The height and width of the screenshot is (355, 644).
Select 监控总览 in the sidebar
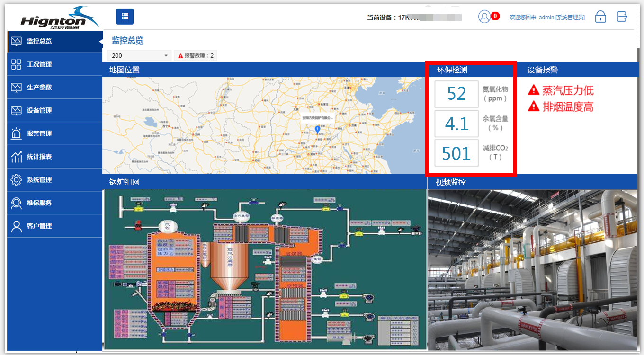(x=39, y=41)
